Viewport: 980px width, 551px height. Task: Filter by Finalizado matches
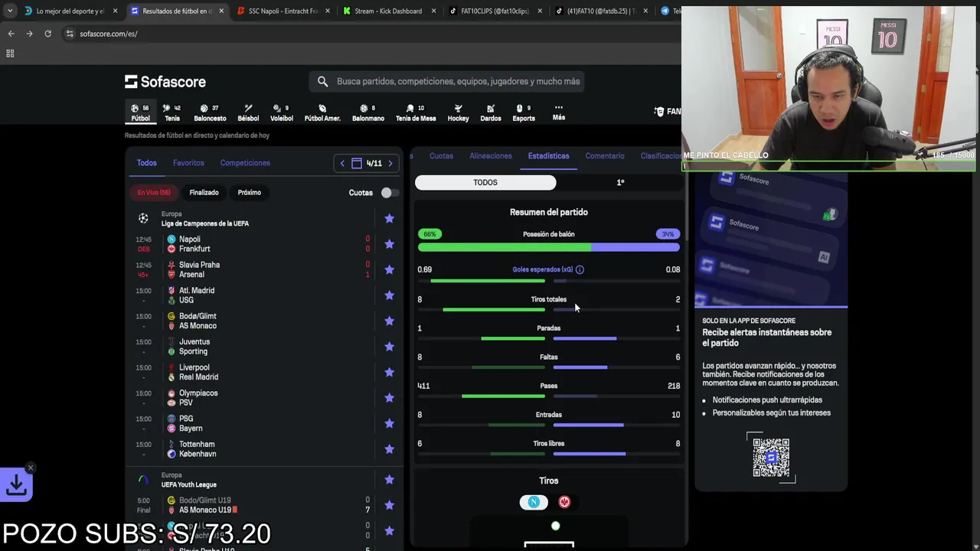tap(204, 193)
